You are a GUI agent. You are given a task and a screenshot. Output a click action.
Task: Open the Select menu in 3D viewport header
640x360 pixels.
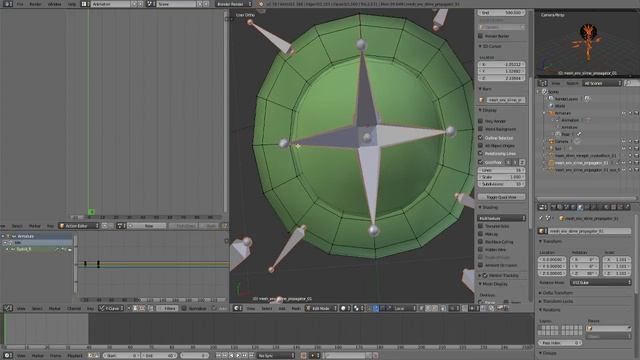pyautogui.click(x=267, y=308)
